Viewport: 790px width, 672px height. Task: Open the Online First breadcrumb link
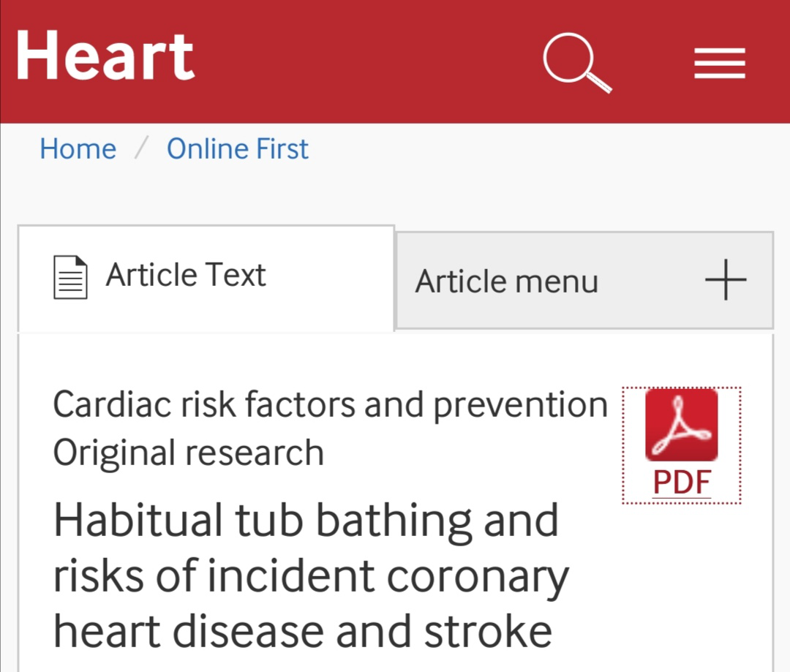(x=238, y=149)
